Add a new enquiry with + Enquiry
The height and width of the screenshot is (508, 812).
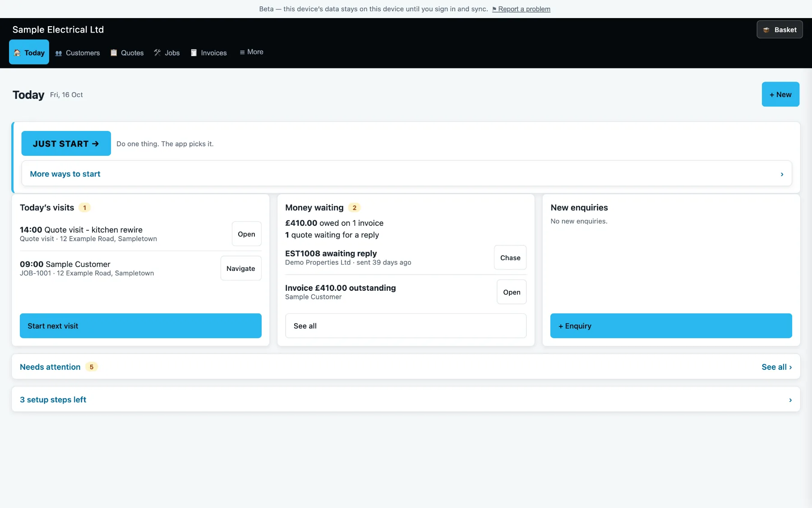pyautogui.click(x=671, y=326)
